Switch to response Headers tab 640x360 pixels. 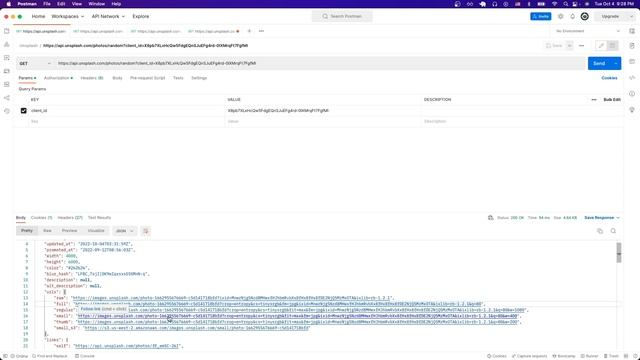click(70, 218)
